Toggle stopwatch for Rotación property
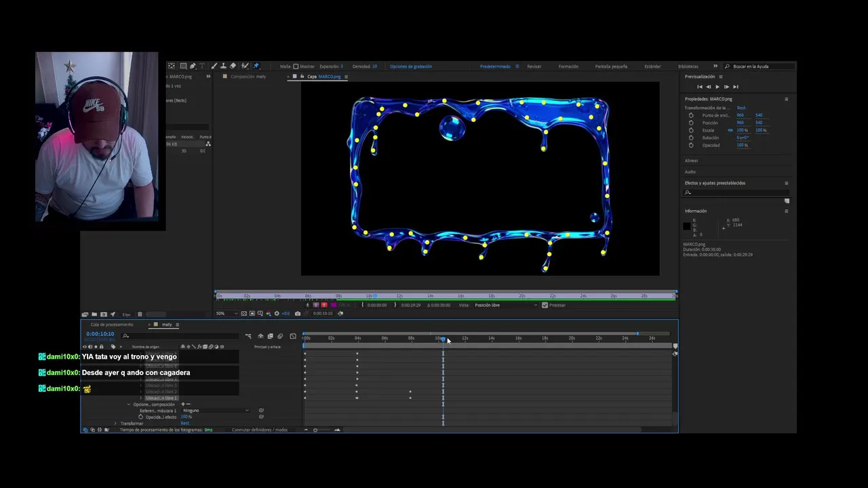Viewport: 868px width, 488px height. (691, 138)
